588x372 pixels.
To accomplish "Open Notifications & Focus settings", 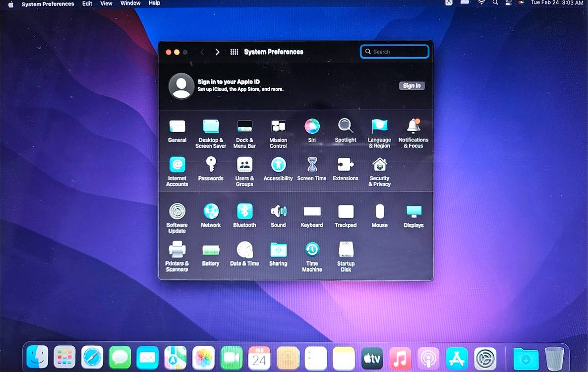I will 413,126.
